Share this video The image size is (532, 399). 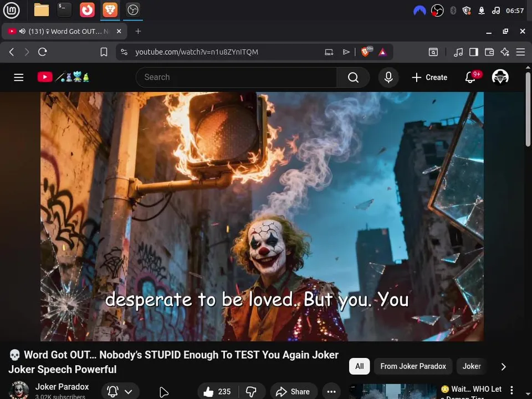point(294,392)
